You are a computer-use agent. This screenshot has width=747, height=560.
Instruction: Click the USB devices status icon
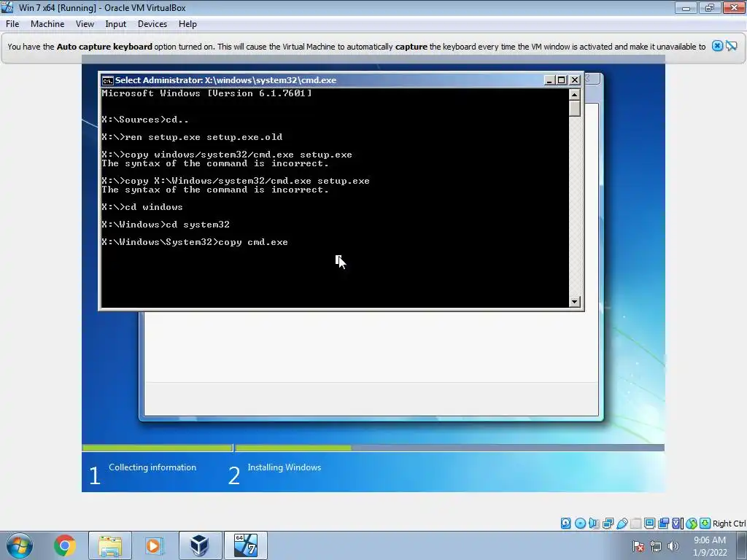622,524
